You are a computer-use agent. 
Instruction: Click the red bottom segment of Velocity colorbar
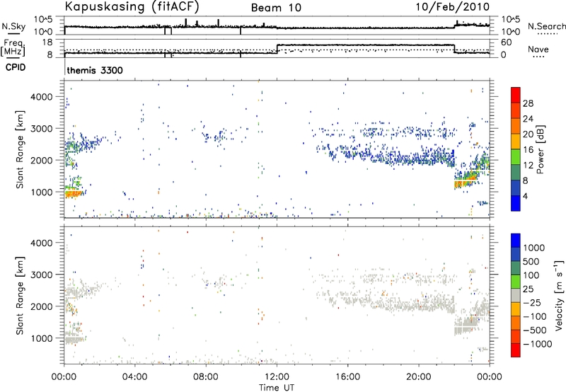pos(516,350)
